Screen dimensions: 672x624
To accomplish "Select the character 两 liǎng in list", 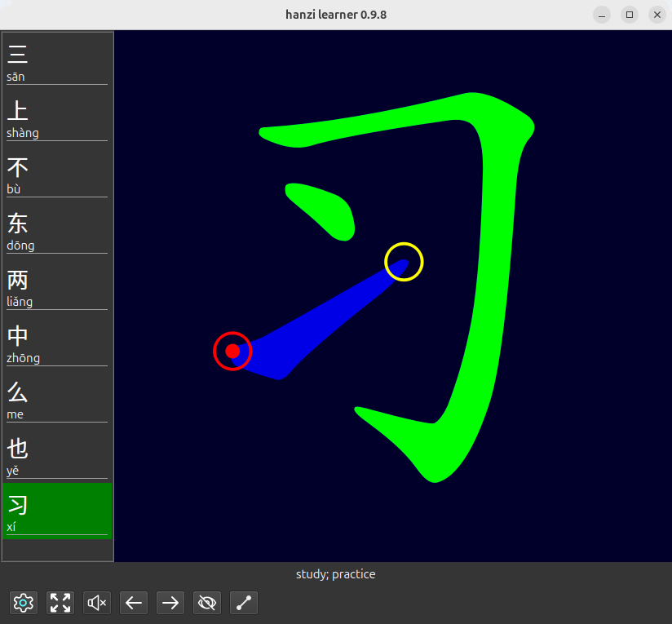I will click(x=57, y=285).
